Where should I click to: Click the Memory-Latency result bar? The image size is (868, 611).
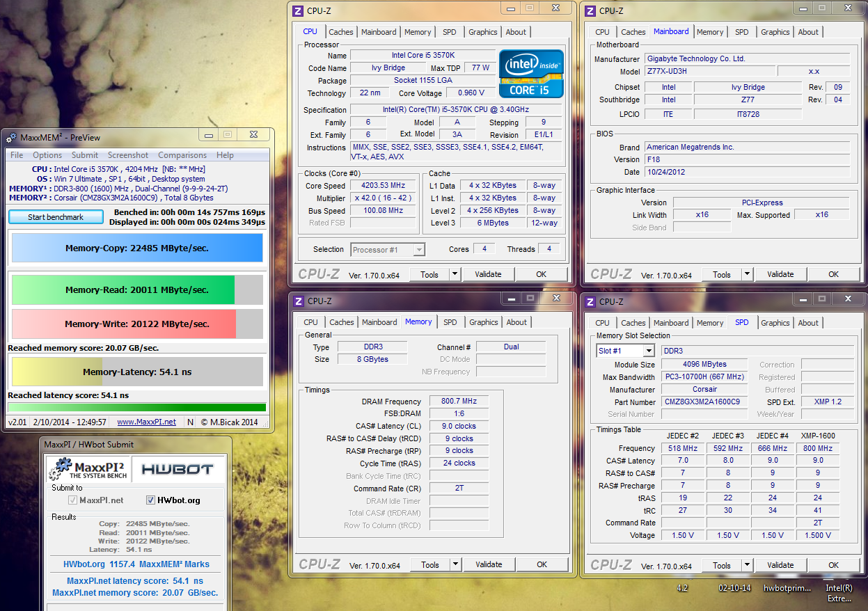[137, 372]
